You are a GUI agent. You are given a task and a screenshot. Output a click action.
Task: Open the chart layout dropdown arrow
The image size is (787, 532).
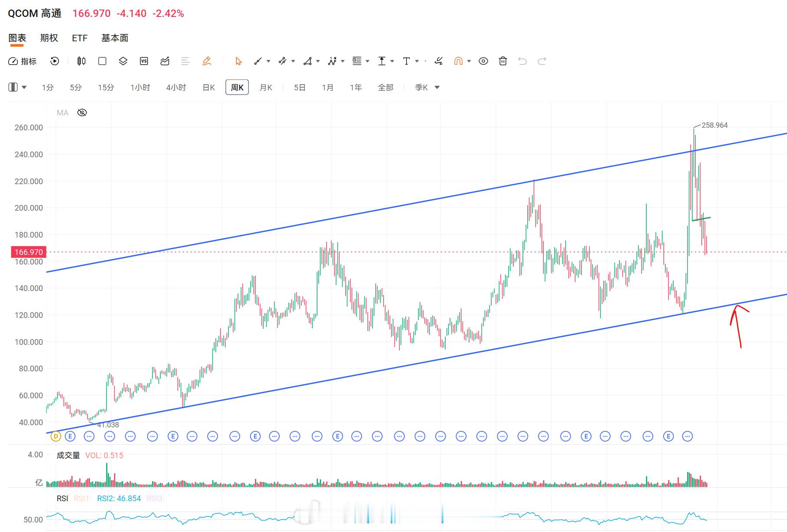point(24,88)
